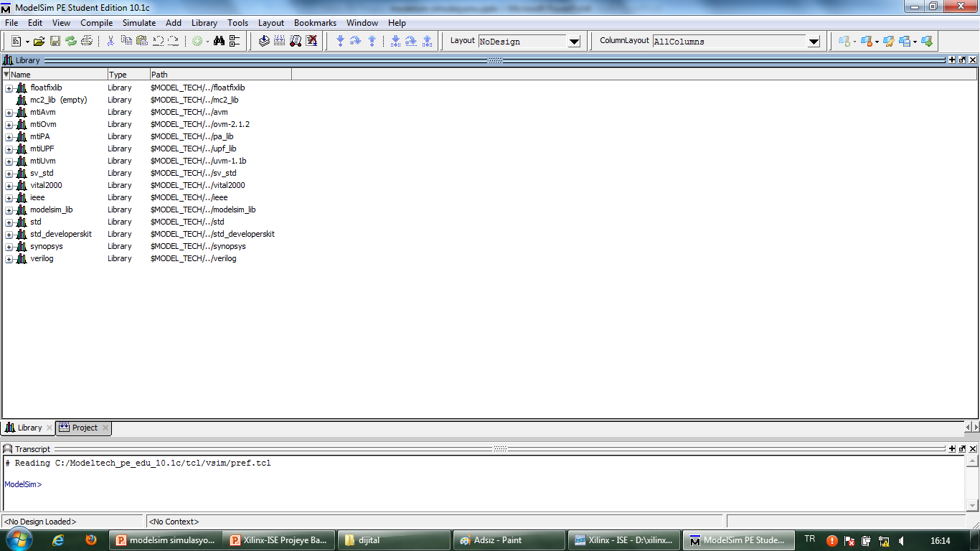Launch Firefox from the taskbar
Image resolution: width=980 pixels, height=551 pixels.
[x=91, y=540]
